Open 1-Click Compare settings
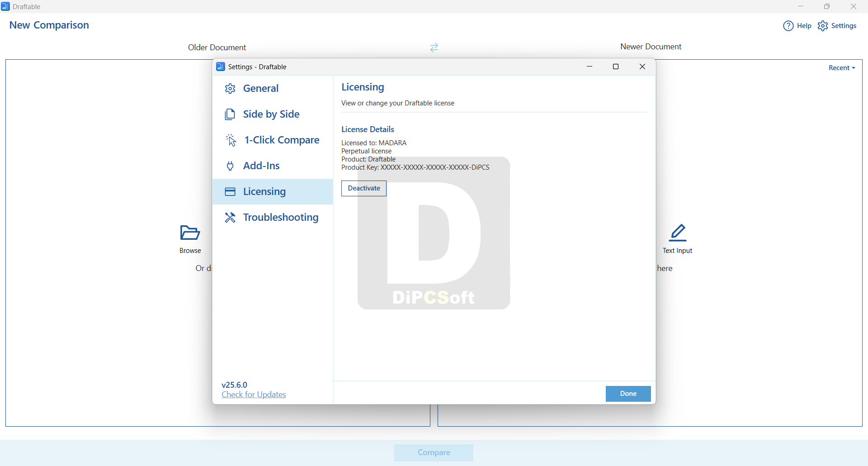This screenshot has height=466, width=868. click(273, 140)
